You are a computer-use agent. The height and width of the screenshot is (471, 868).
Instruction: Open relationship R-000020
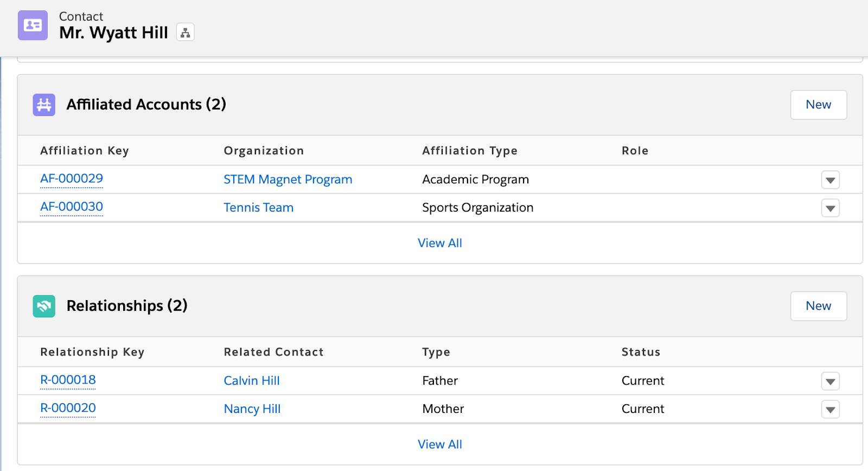[68, 408]
